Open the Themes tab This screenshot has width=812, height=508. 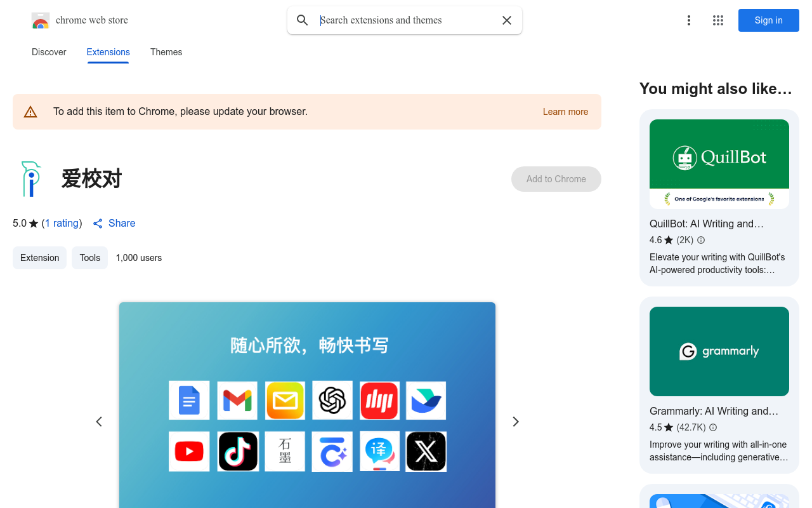click(x=166, y=52)
